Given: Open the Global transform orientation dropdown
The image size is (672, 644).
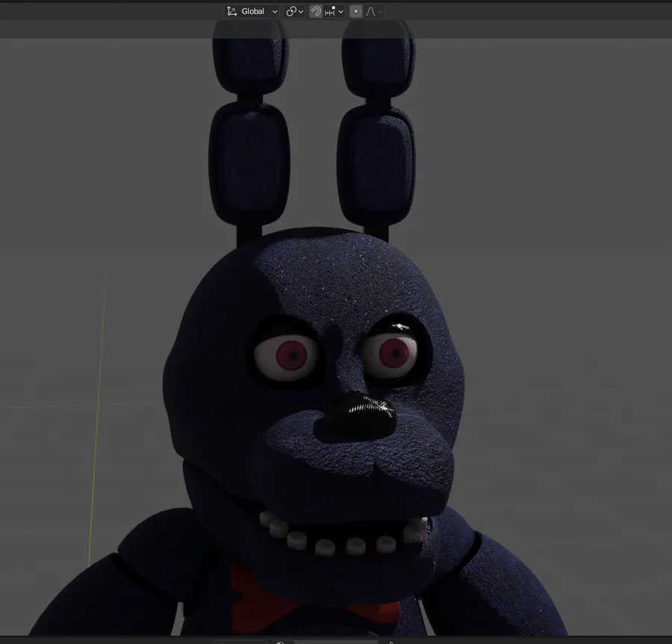Looking at the screenshot, I should tap(252, 11).
